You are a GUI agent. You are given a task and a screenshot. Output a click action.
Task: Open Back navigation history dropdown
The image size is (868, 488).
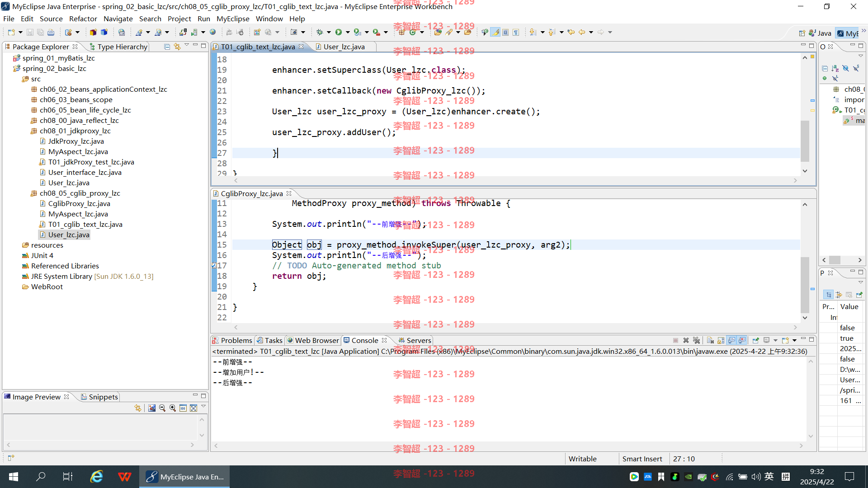pyautogui.click(x=591, y=32)
